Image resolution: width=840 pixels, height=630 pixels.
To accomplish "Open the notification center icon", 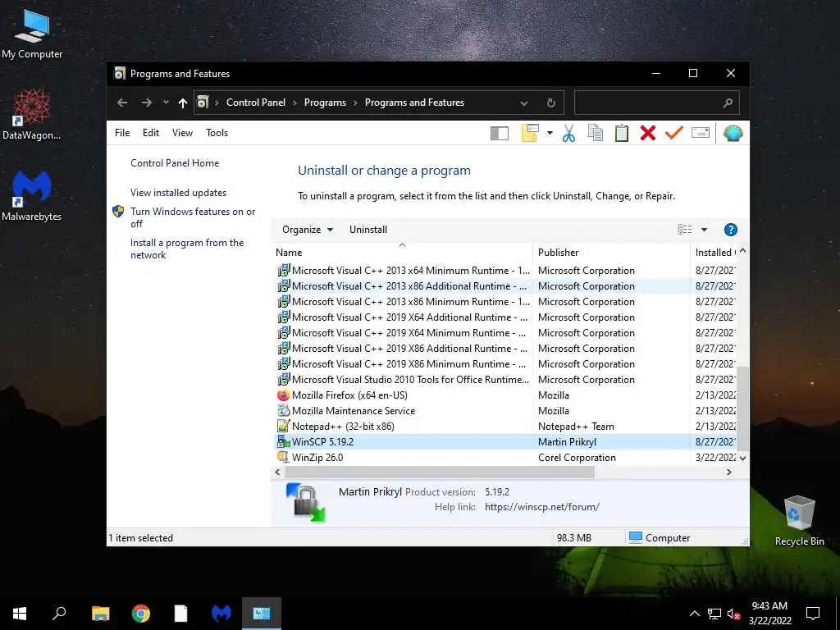I will 813,614.
